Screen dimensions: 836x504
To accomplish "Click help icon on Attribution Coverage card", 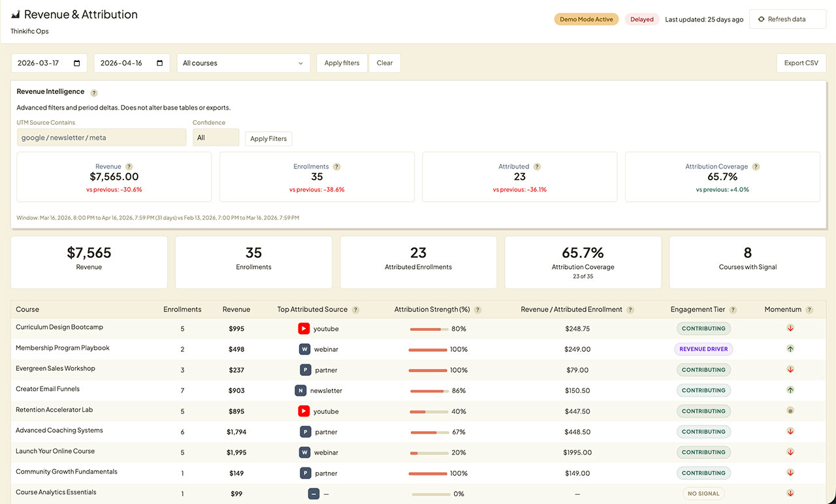I will 756,166.
